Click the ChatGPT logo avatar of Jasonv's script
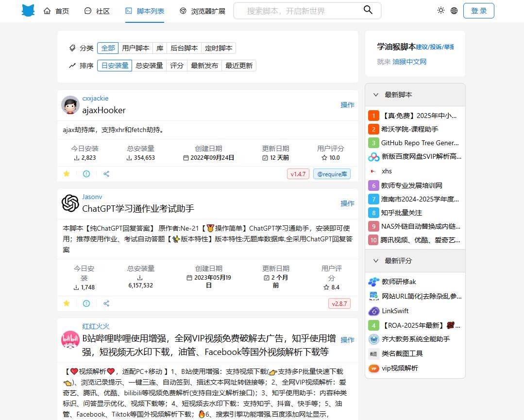Screen dimensions: 524x420 [70, 203]
